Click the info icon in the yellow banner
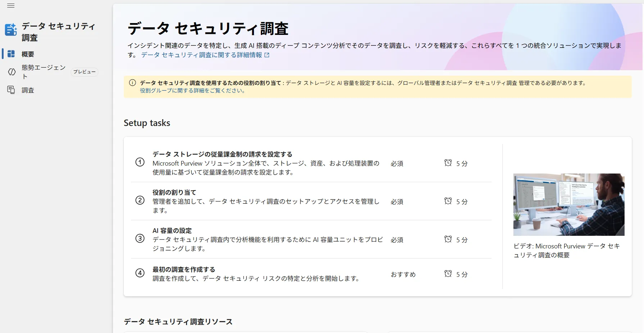This screenshot has height=333, width=644. coord(132,82)
